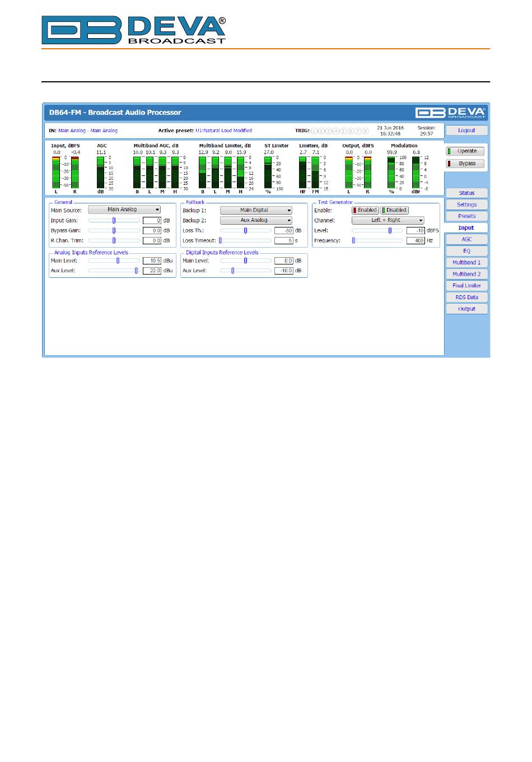Click TRIG indicator number 5
This screenshot has height=762, width=532.
click(x=343, y=131)
